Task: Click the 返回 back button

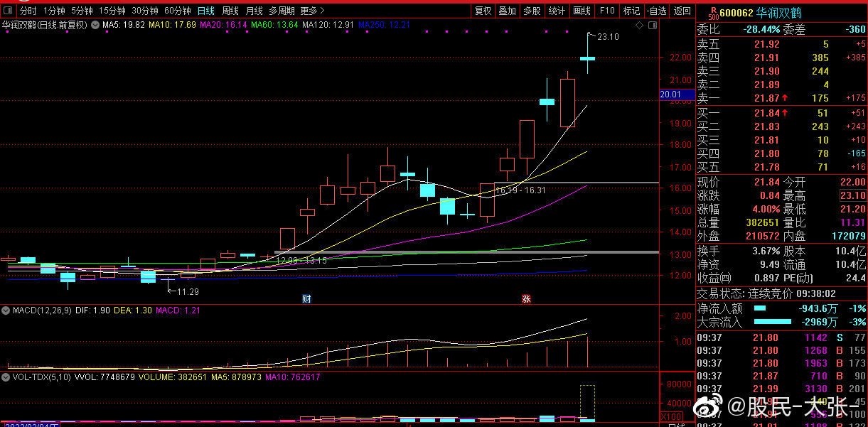Action: tap(682, 11)
